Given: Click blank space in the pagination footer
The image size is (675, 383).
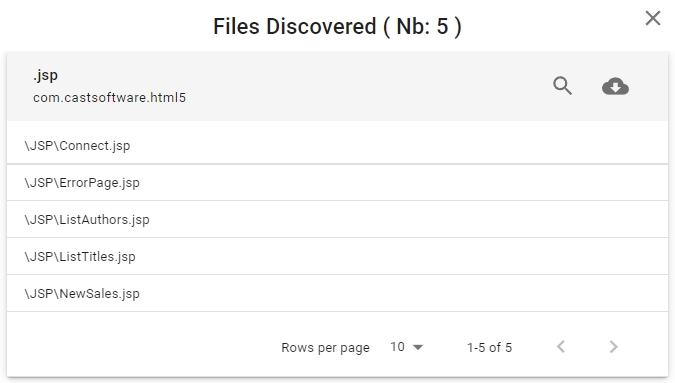Looking at the screenshot, I should [x=142, y=347].
